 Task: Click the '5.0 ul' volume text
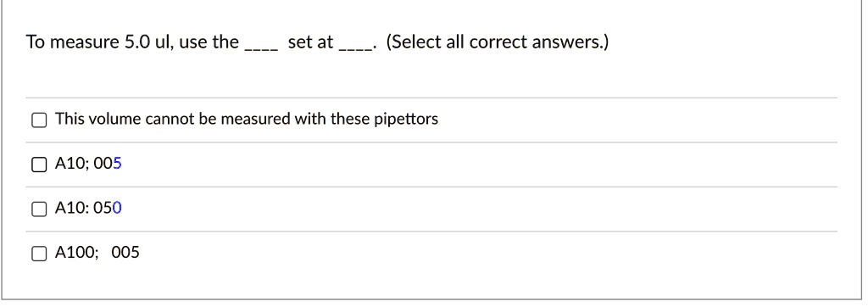coord(146,42)
